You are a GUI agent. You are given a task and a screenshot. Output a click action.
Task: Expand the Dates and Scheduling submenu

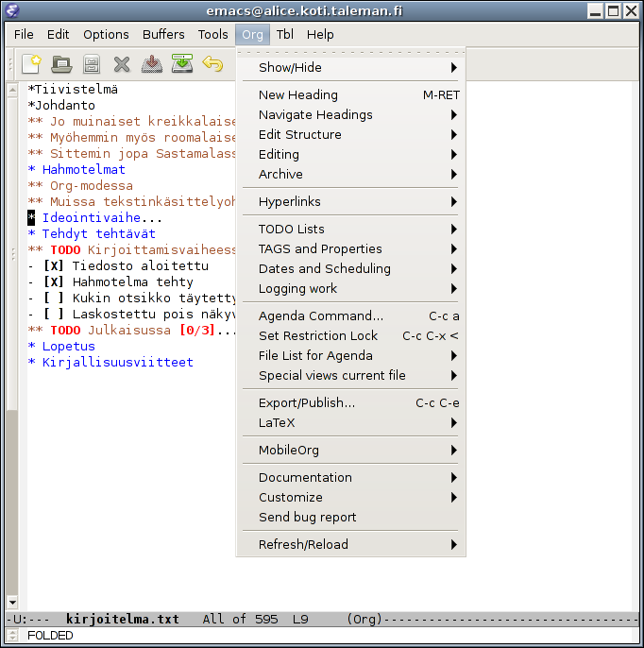350,268
